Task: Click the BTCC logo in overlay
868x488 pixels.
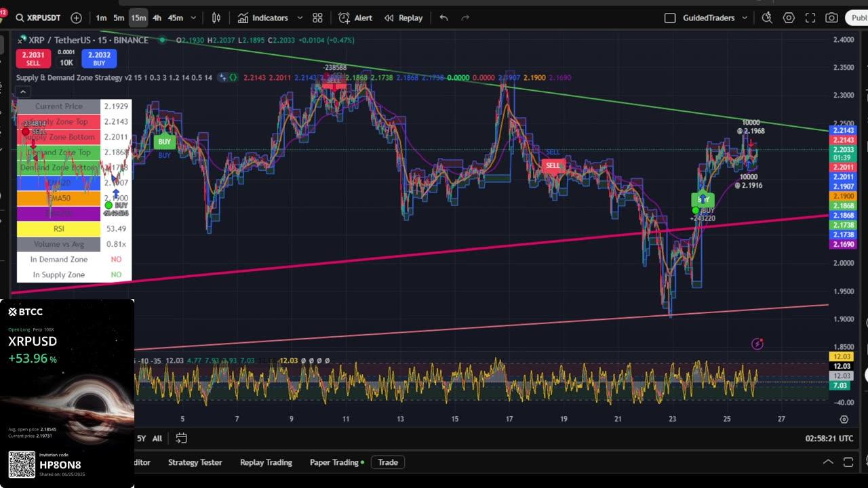Action: pyautogui.click(x=26, y=312)
